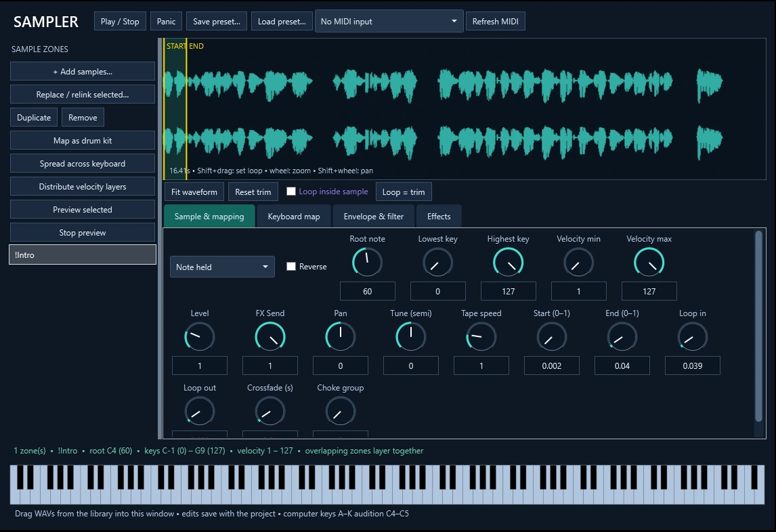Screen dimensions: 776x532
Task: Remove the selected sample zone
Action: [83, 117]
